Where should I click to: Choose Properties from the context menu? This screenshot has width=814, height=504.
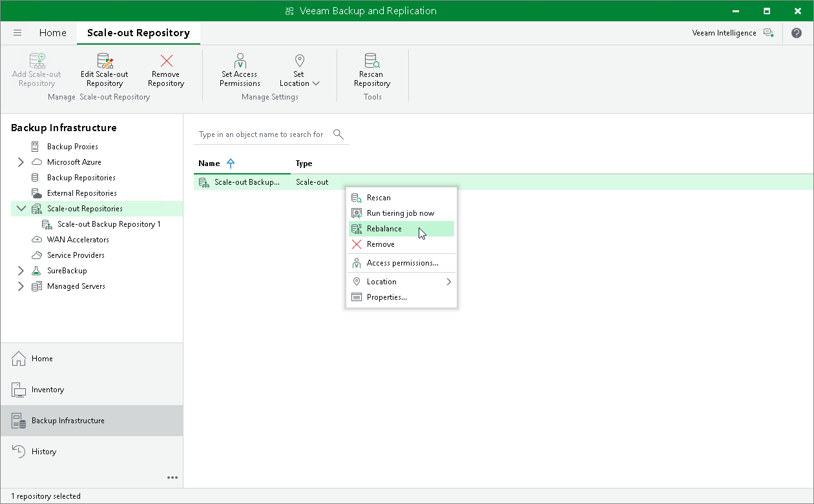tap(401, 297)
